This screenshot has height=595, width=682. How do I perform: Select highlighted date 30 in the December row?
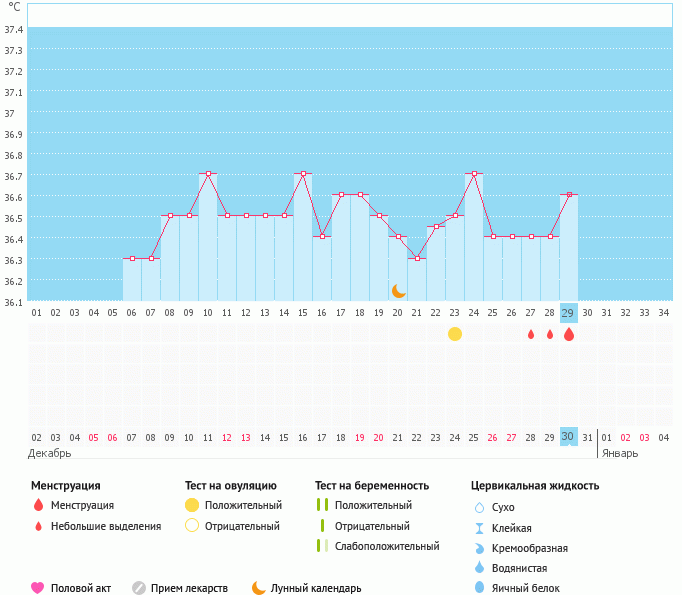click(x=567, y=437)
